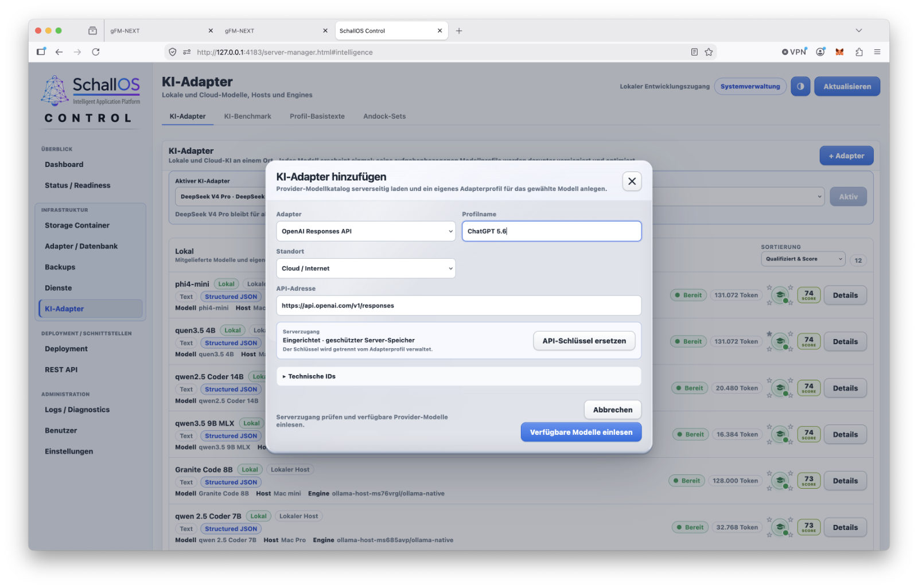Click the + Adapter button
Image resolution: width=918 pixels, height=588 pixels.
846,156
